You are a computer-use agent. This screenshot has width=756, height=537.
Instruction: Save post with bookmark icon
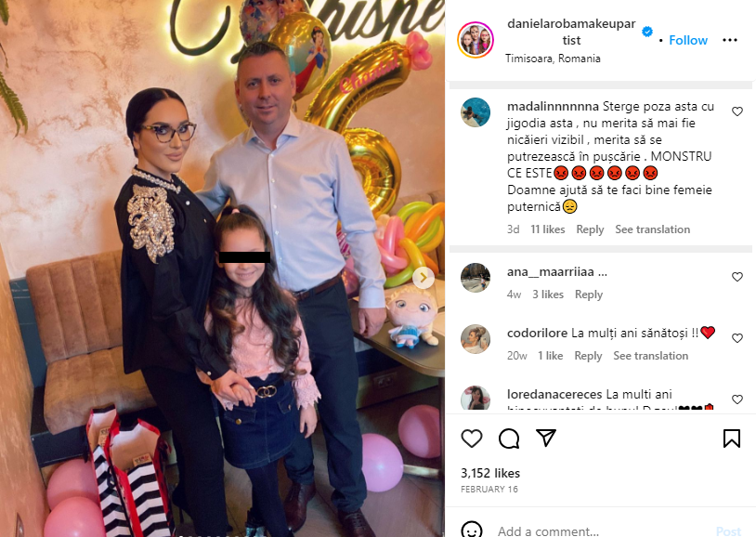732,439
